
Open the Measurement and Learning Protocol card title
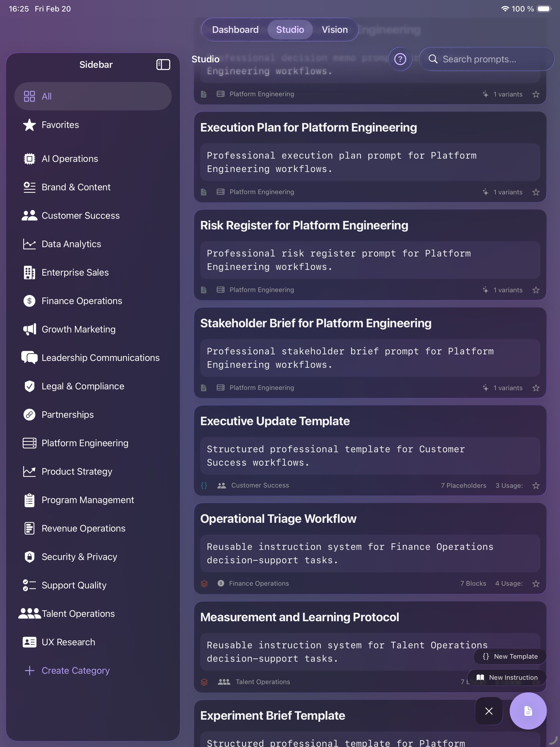300,617
